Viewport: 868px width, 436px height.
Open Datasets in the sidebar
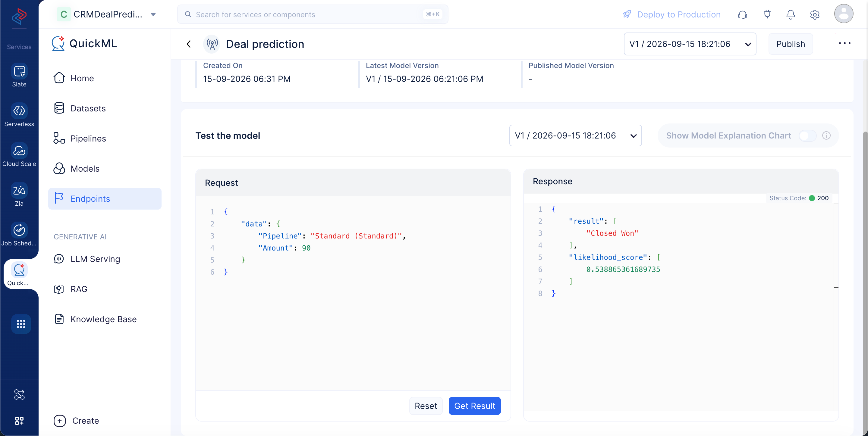105,108
